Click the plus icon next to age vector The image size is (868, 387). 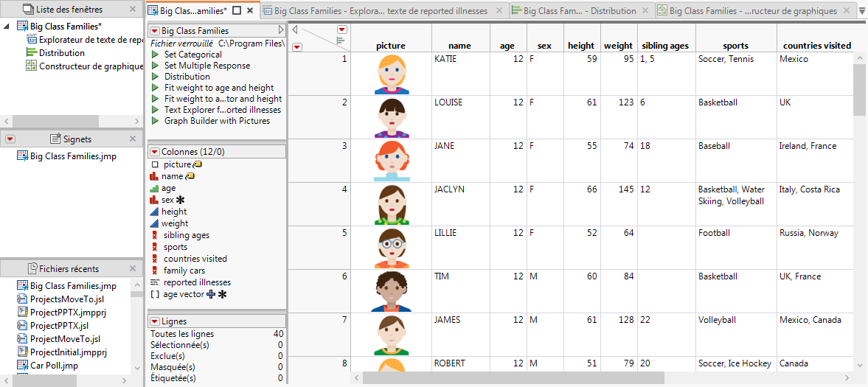(211, 294)
